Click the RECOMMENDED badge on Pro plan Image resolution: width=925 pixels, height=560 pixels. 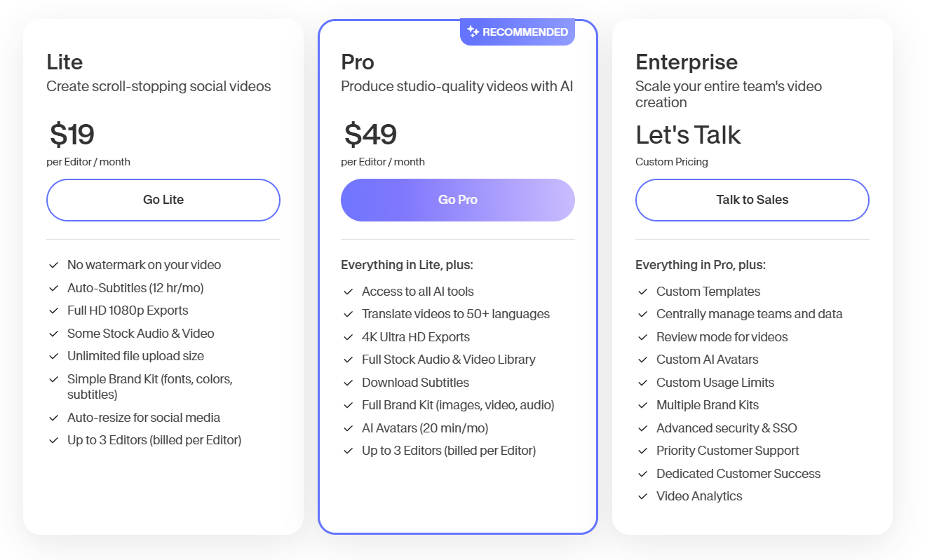click(518, 32)
